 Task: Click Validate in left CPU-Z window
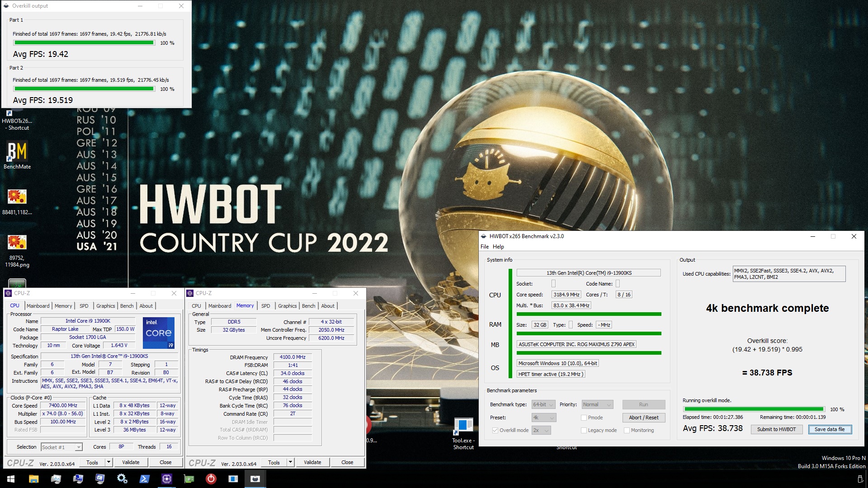pyautogui.click(x=131, y=462)
